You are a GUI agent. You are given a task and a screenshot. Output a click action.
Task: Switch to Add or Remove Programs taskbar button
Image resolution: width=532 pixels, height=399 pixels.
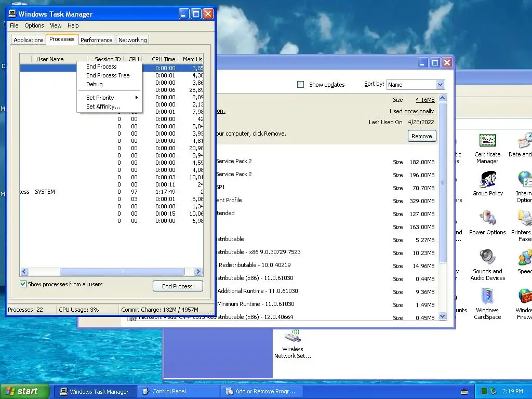pos(261,392)
